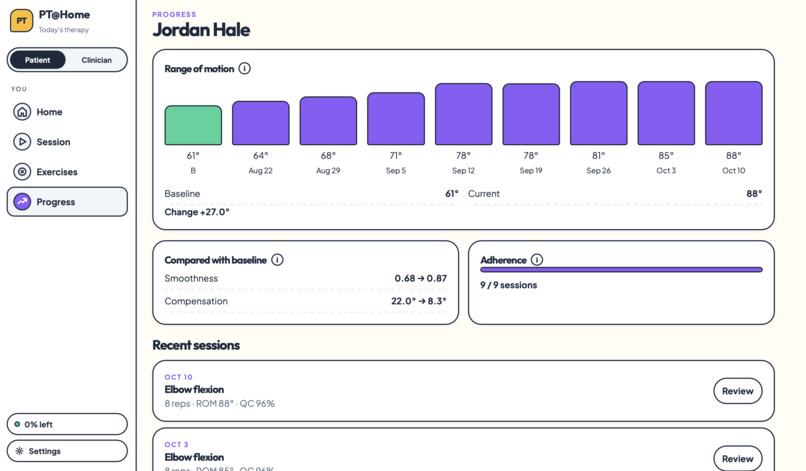Click Compensation value 22.0° → 8.3°

(418, 301)
